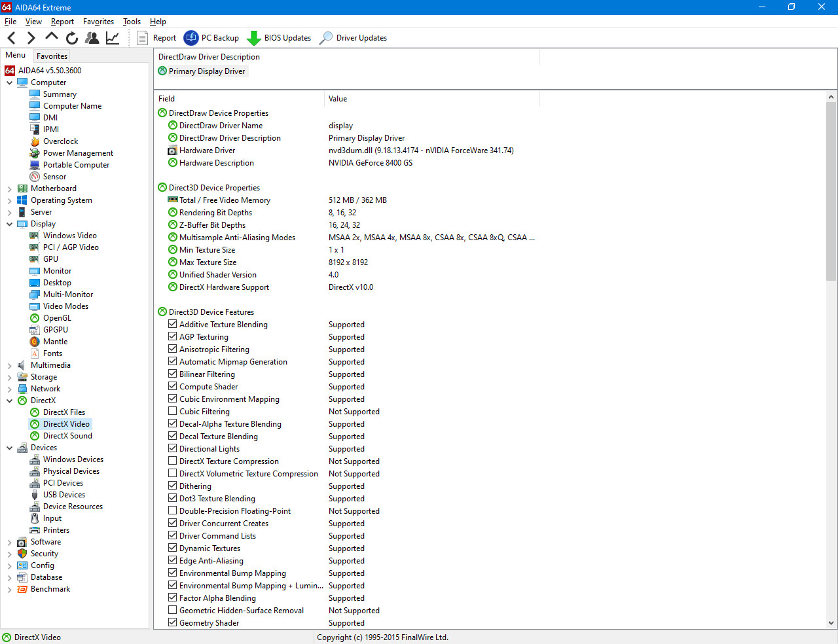The image size is (838, 644).
Task: Click the Report document icon
Action: (x=142, y=38)
